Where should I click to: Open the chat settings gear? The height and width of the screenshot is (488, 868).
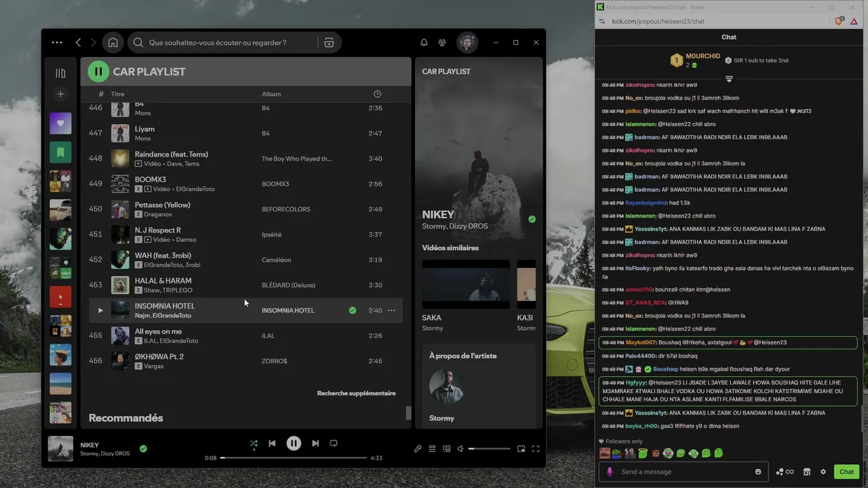[823, 472]
